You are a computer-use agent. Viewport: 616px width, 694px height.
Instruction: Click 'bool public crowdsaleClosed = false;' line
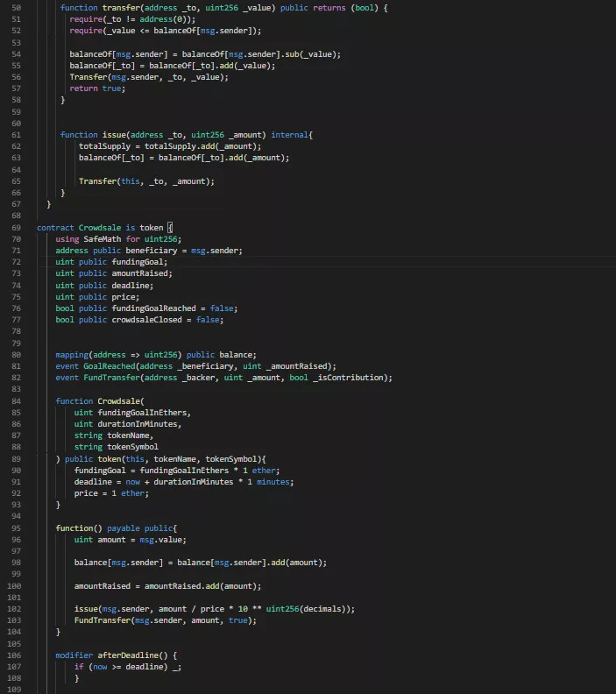point(139,320)
